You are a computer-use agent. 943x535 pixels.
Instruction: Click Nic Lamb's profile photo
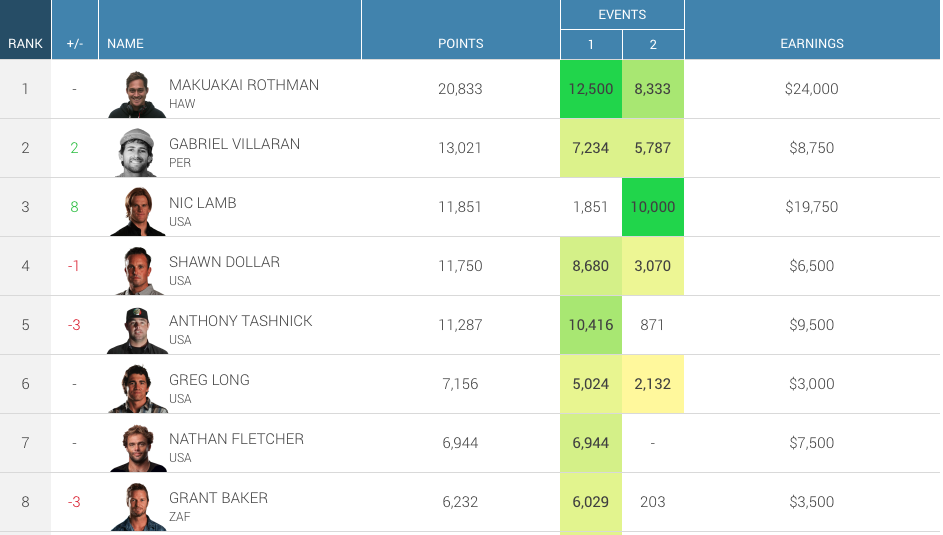(137, 212)
